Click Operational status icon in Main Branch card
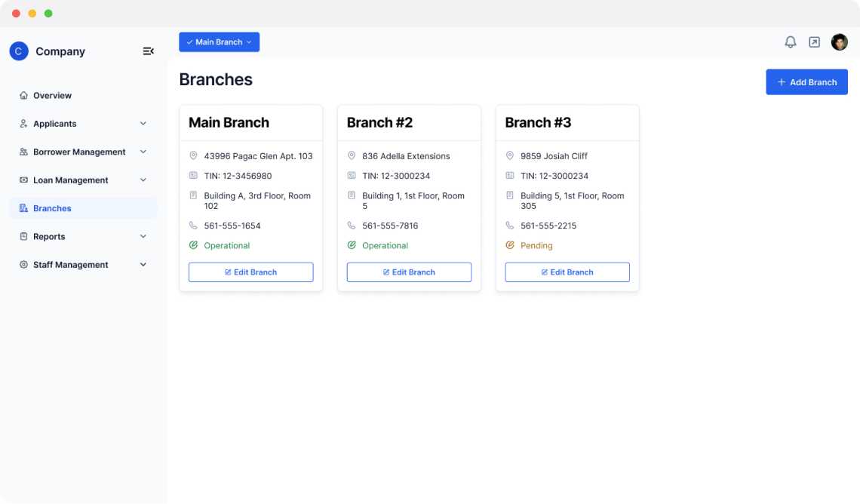 (193, 245)
